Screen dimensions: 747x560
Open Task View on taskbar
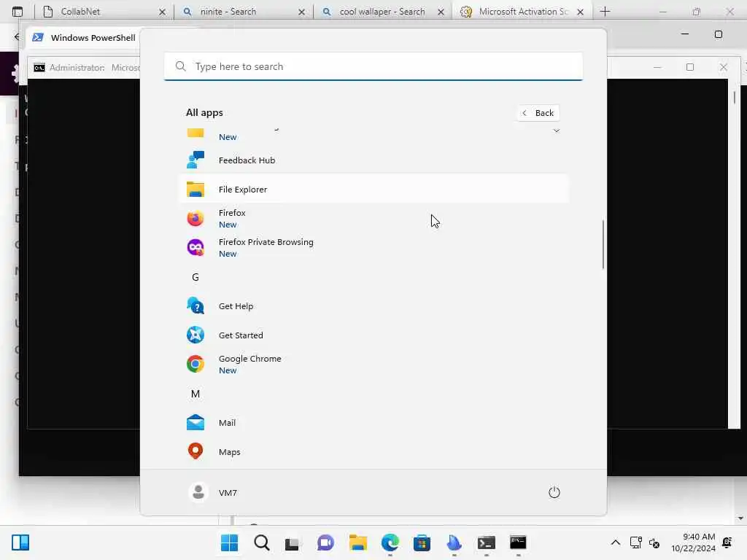coord(292,544)
